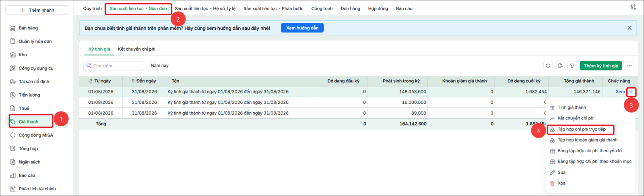Open Tiền lương in sidebar
Screen dimensions: 644x196
pyautogui.click(x=29, y=95)
